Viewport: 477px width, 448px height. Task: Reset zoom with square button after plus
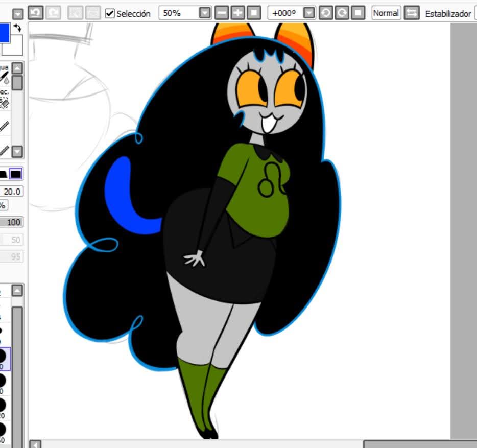[x=254, y=13]
